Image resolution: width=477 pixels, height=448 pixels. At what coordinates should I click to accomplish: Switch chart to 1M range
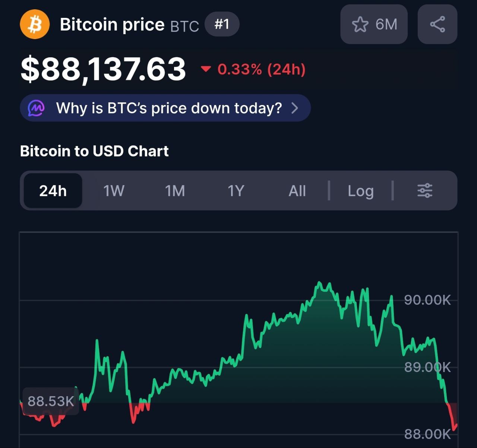[x=175, y=191]
